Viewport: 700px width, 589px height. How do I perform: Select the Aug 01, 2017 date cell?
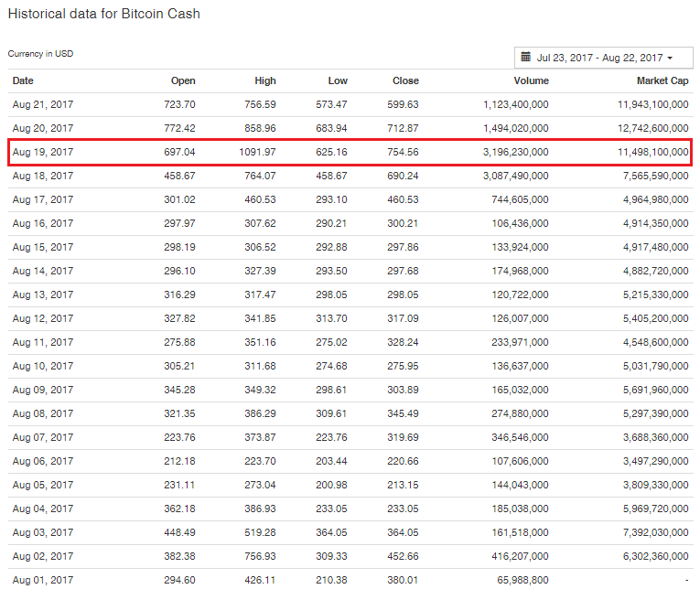point(43,580)
